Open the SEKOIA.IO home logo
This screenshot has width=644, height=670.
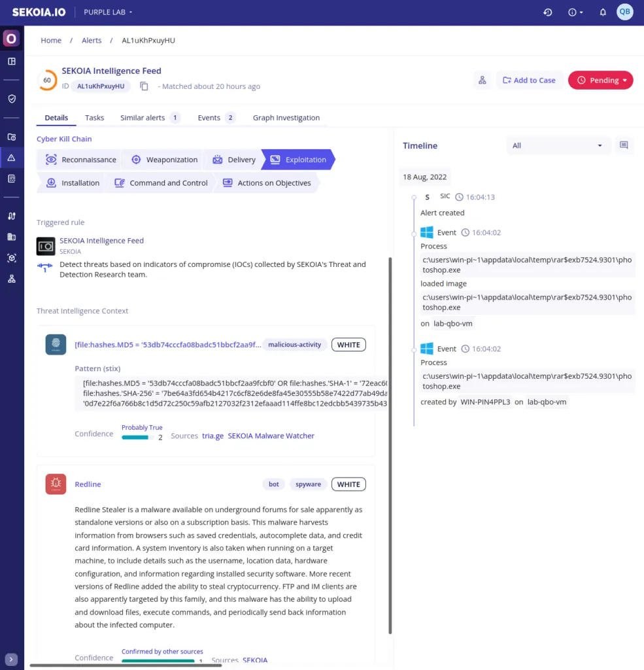(39, 12)
